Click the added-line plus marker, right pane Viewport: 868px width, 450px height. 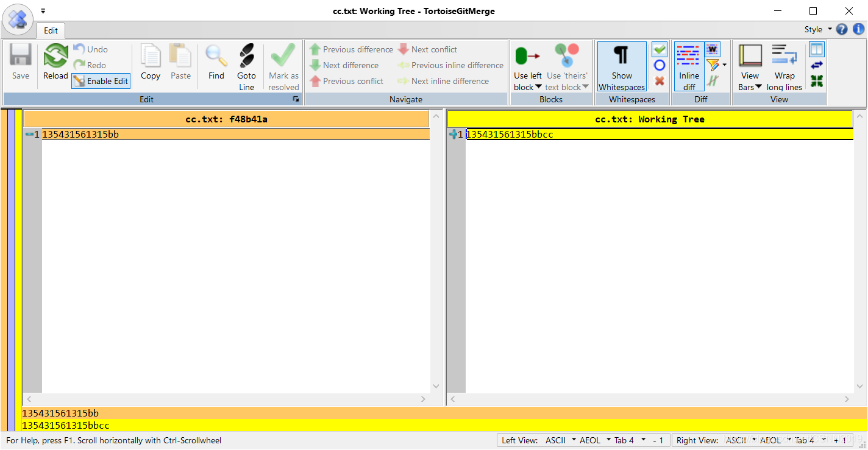(453, 135)
